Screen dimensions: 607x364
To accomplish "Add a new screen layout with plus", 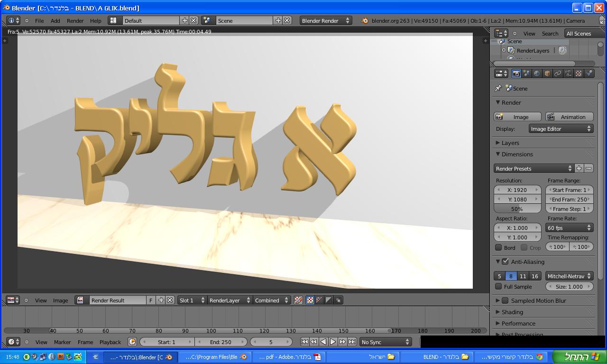I will point(185,20).
